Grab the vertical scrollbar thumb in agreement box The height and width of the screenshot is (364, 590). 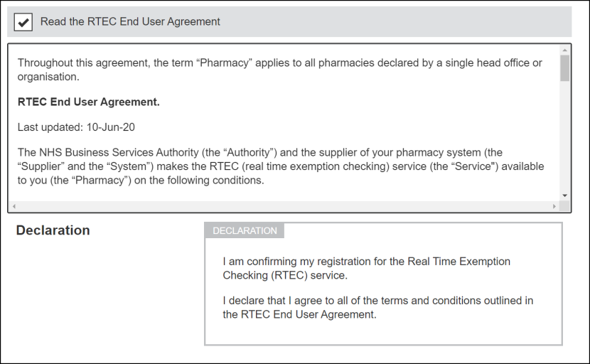click(x=564, y=68)
